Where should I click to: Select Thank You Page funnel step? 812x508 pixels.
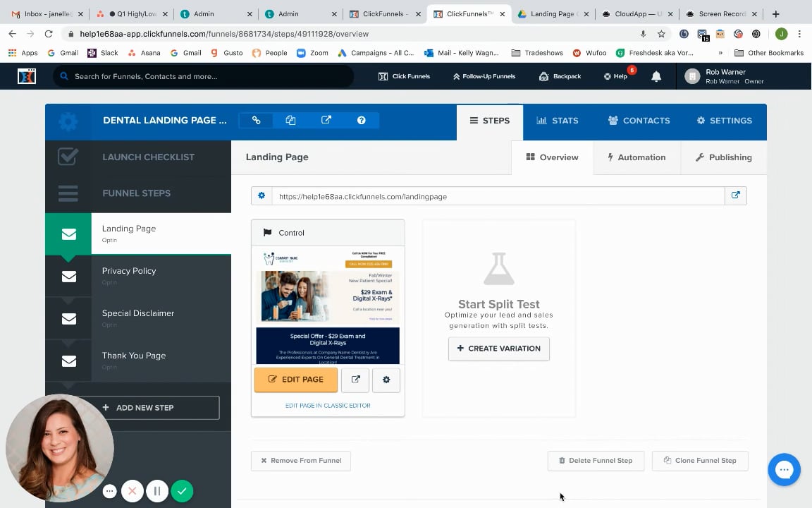click(138, 361)
